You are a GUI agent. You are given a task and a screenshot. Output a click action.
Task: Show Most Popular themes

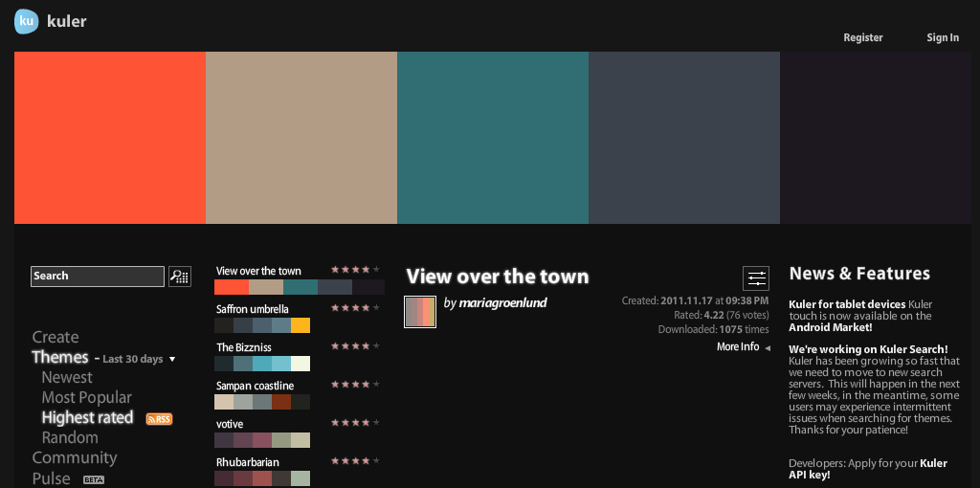87,397
